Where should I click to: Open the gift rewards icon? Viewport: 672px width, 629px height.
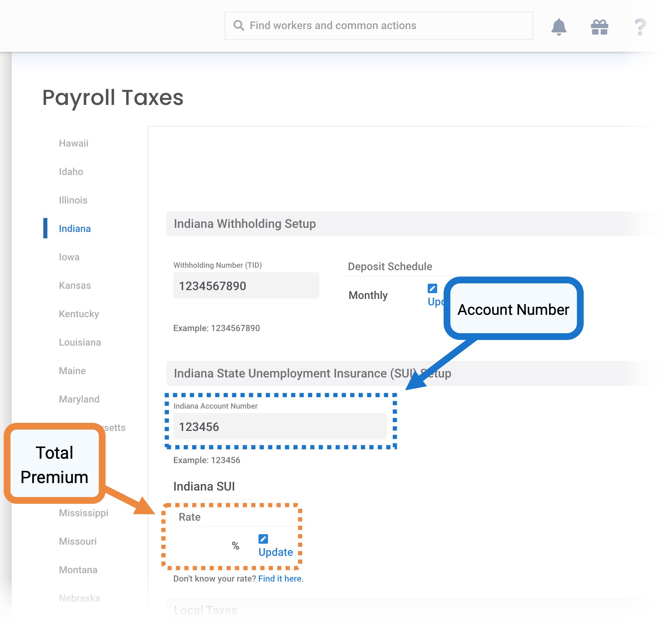point(599,27)
